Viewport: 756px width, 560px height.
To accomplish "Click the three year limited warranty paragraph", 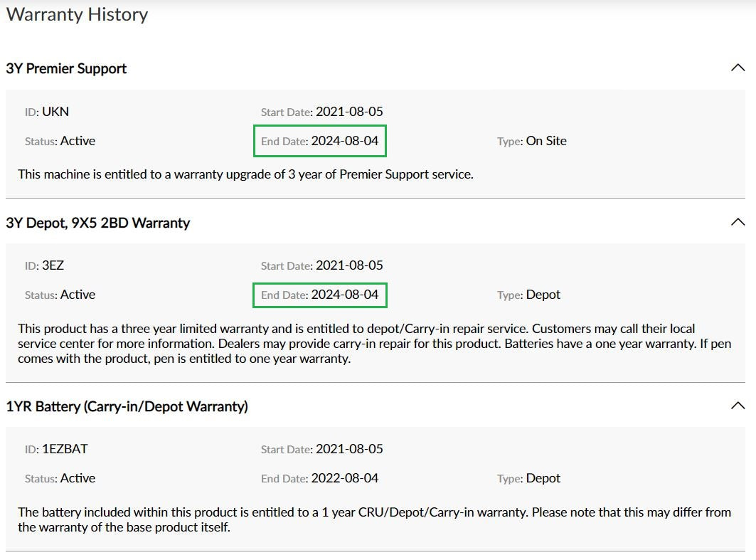I will click(356, 344).
